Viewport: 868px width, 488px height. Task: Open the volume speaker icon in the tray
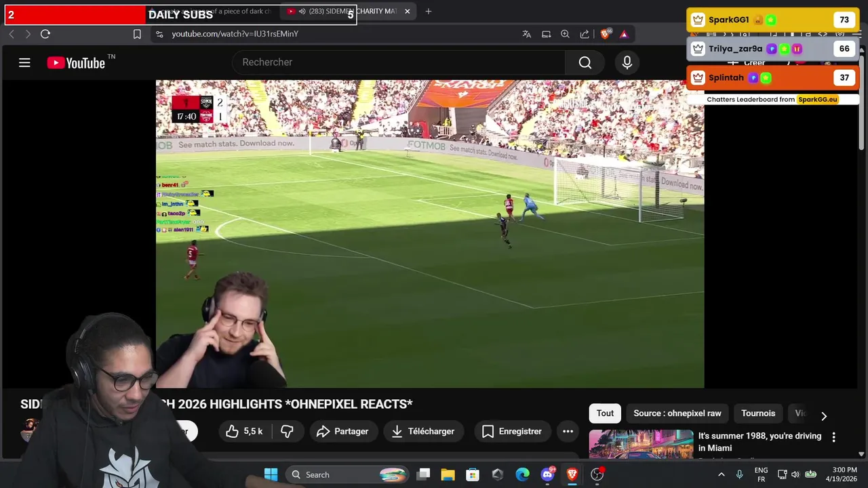[x=795, y=474]
